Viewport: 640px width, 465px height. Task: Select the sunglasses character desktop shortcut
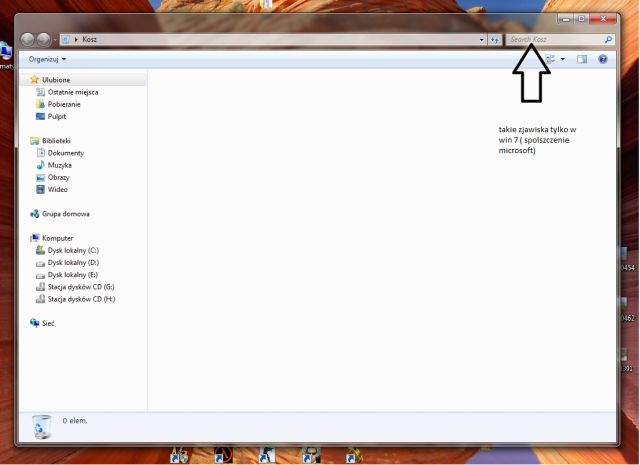coord(311,455)
